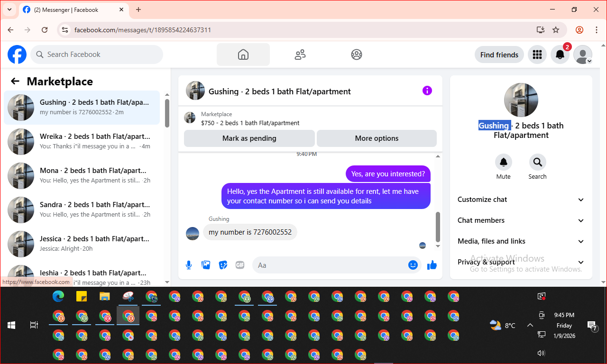
Task: Open Jessica conversation in chat list
Action: tap(82, 244)
